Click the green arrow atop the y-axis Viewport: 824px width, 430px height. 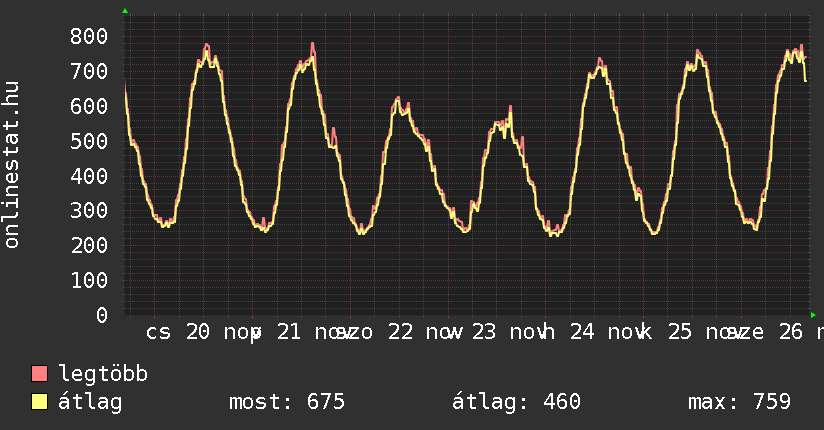pos(125,11)
